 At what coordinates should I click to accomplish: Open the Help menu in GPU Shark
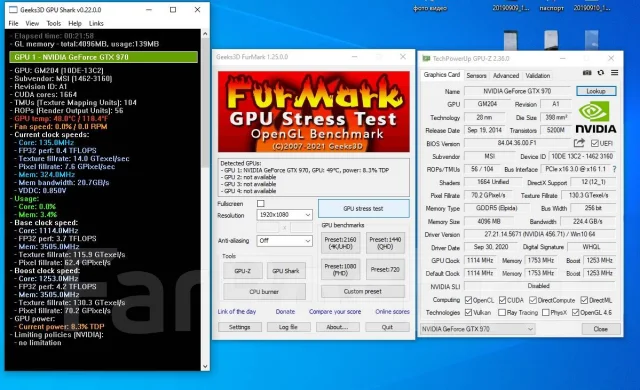click(x=75, y=23)
